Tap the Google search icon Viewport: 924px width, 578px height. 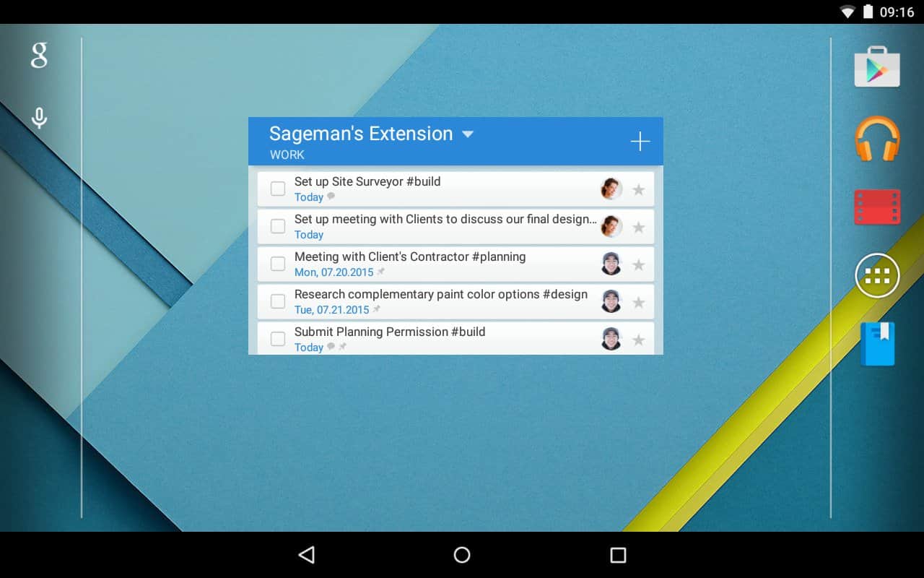pyautogui.click(x=39, y=56)
